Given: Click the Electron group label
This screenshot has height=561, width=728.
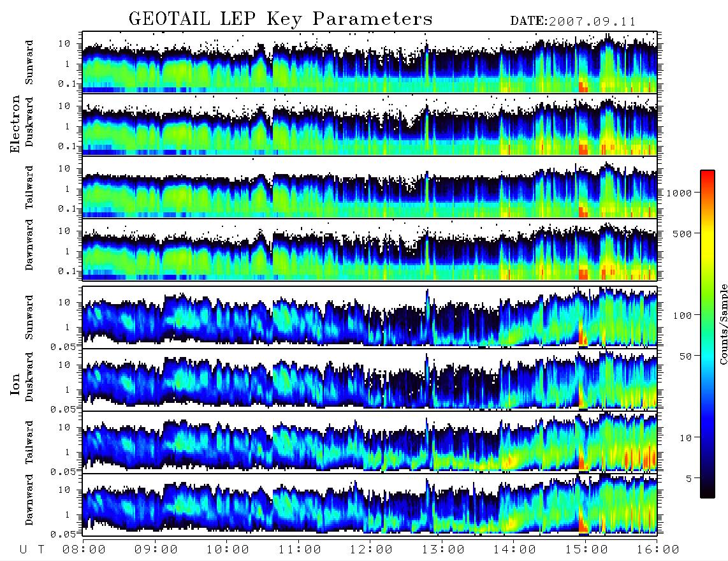Looking at the screenshot, I should [15, 124].
